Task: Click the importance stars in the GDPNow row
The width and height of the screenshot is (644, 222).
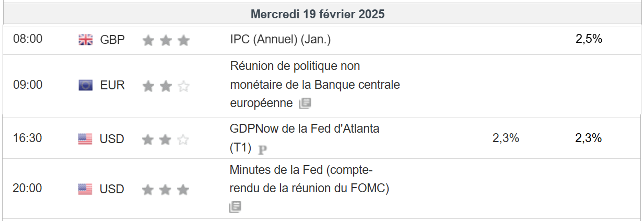Action: [x=166, y=139]
